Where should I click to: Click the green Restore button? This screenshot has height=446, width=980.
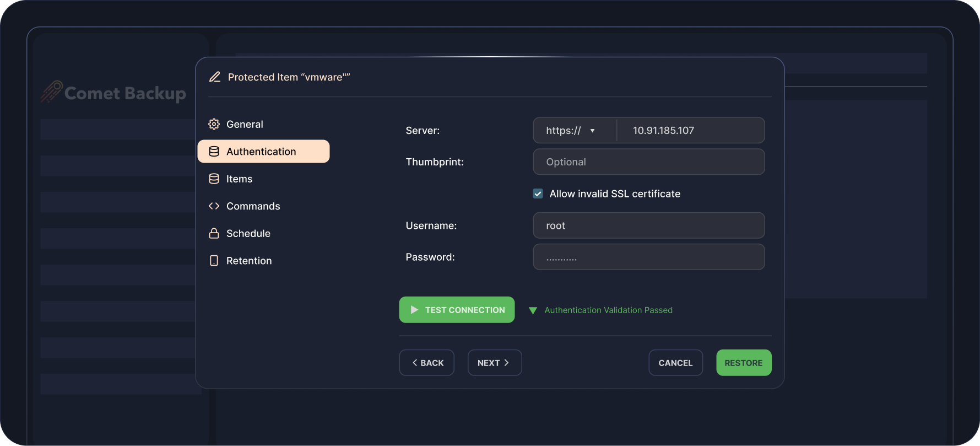743,363
